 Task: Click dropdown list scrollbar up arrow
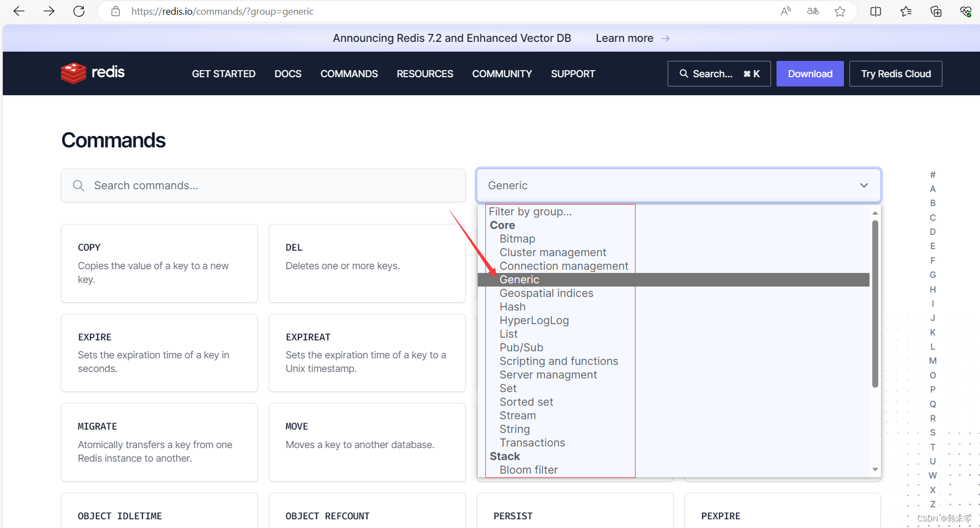(x=875, y=213)
